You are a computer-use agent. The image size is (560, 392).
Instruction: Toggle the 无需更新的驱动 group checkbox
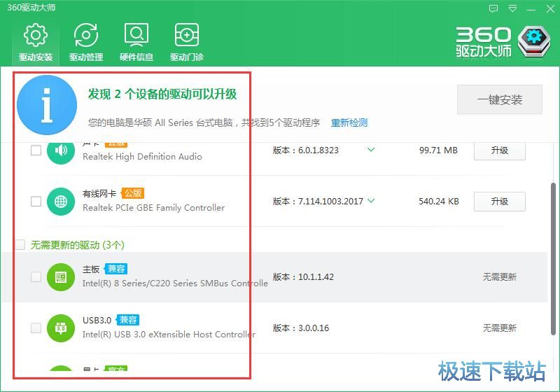(20, 245)
